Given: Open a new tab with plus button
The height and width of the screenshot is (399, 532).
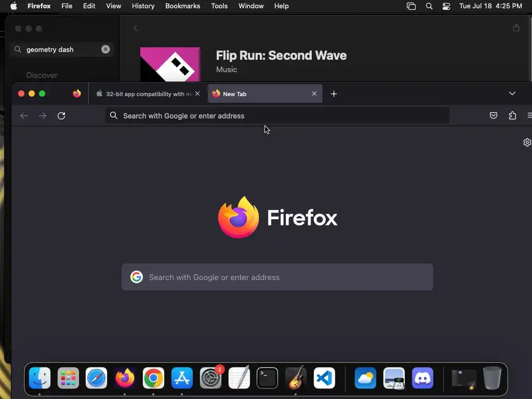Looking at the screenshot, I should pos(334,94).
